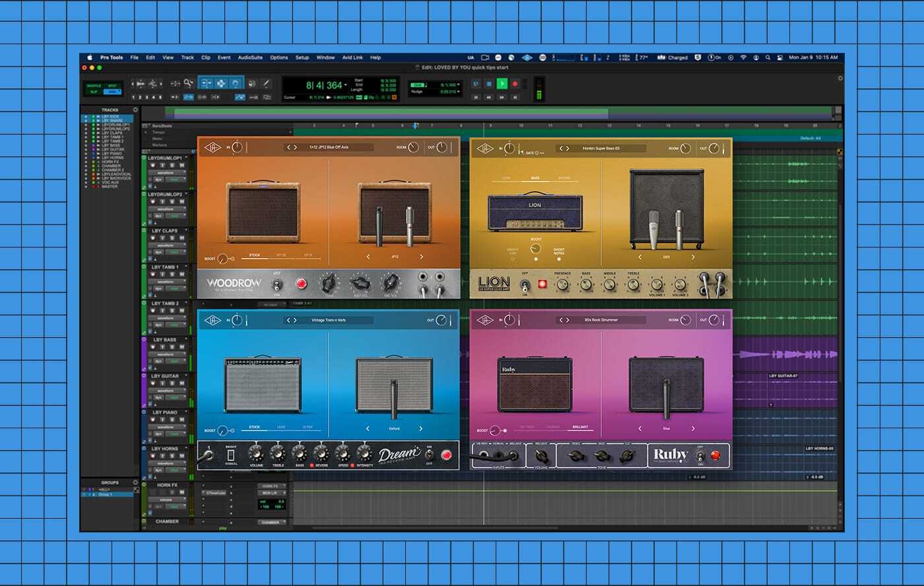Select the Trim tool
Viewport: 924px width, 586px height.
click(x=205, y=83)
